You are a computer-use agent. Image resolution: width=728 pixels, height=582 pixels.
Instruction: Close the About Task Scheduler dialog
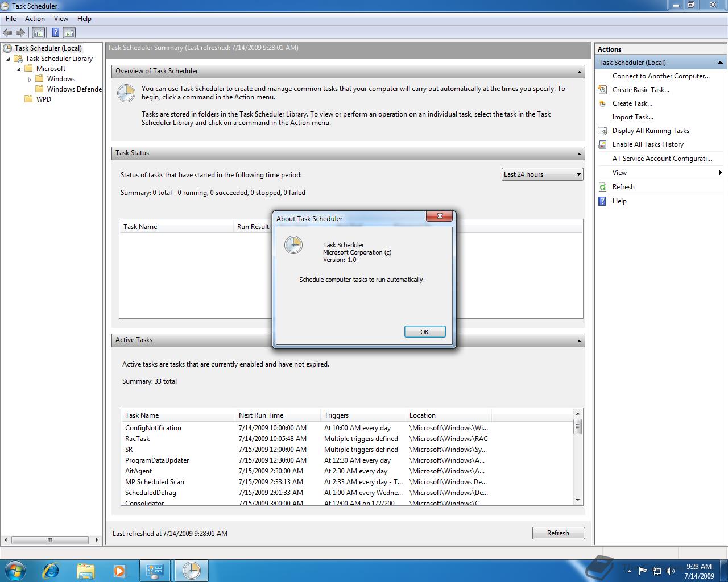click(440, 216)
